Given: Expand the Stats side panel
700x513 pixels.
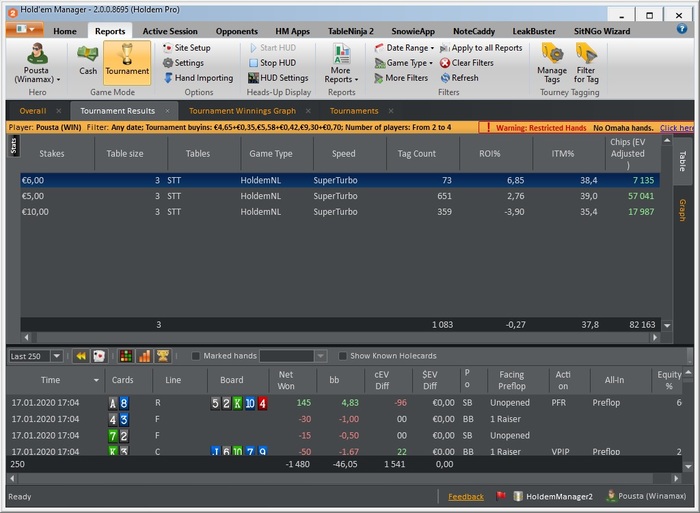Looking at the screenshot, I should [x=13, y=146].
